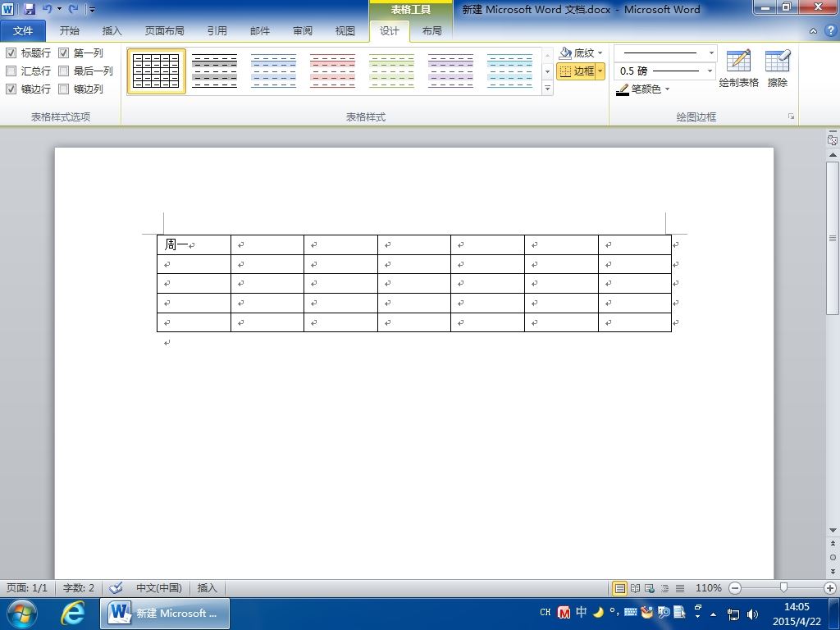Click the Shading (底纹) paint bucket icon
Viewport: 840px width, 630px height.
pyautogui.click(x=565, y=52)
